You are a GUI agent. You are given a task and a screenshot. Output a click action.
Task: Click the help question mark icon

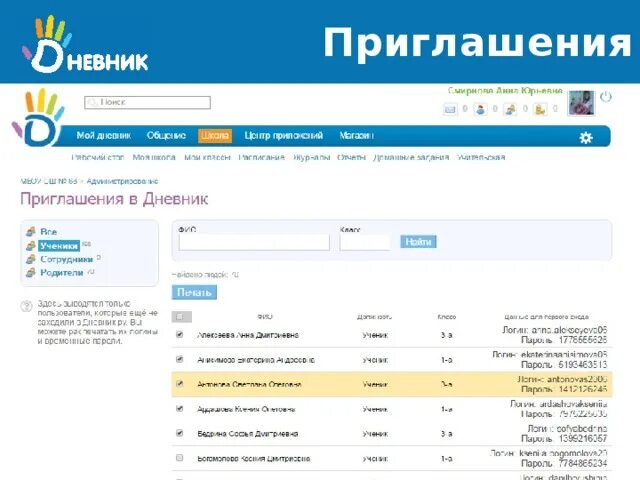27,306
